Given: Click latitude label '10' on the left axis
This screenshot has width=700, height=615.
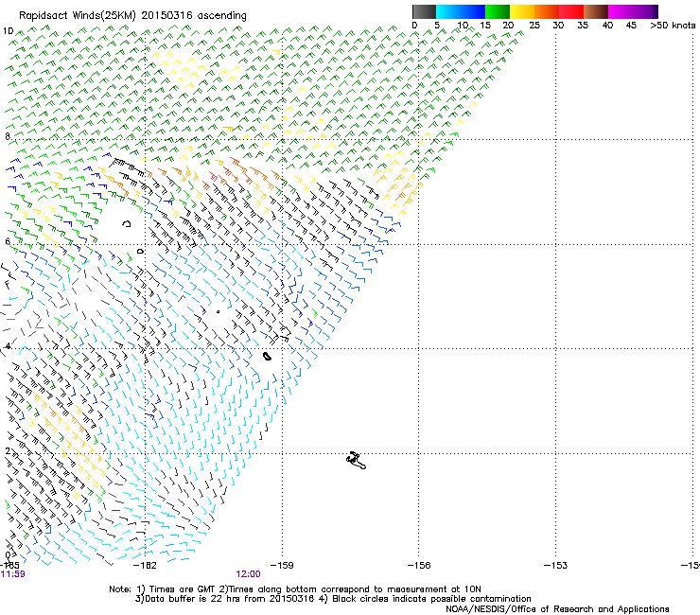Looking at the screenshot, I should 8,31.
